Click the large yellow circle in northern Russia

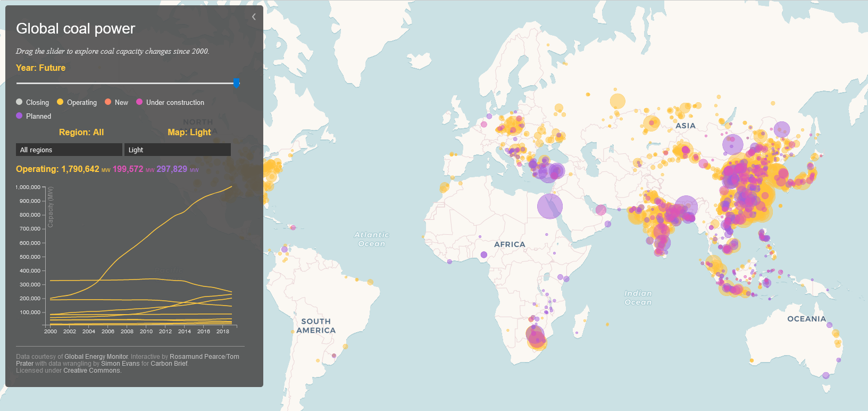617,101
